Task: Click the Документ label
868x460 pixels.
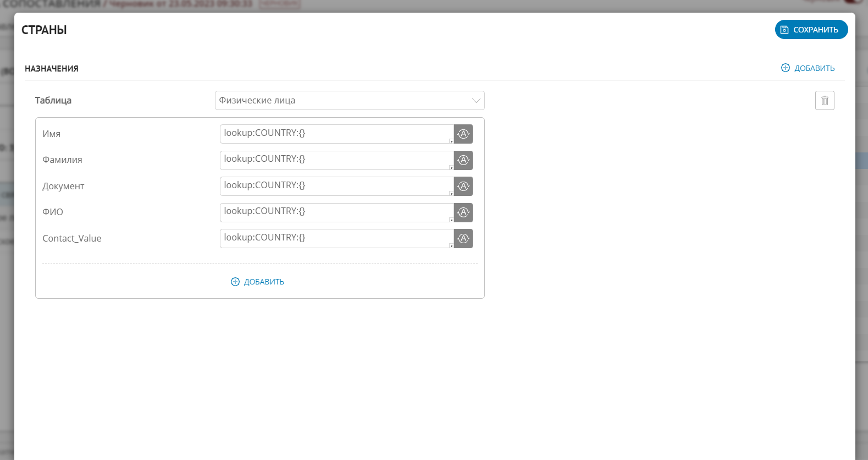Action: click(63, 186)
